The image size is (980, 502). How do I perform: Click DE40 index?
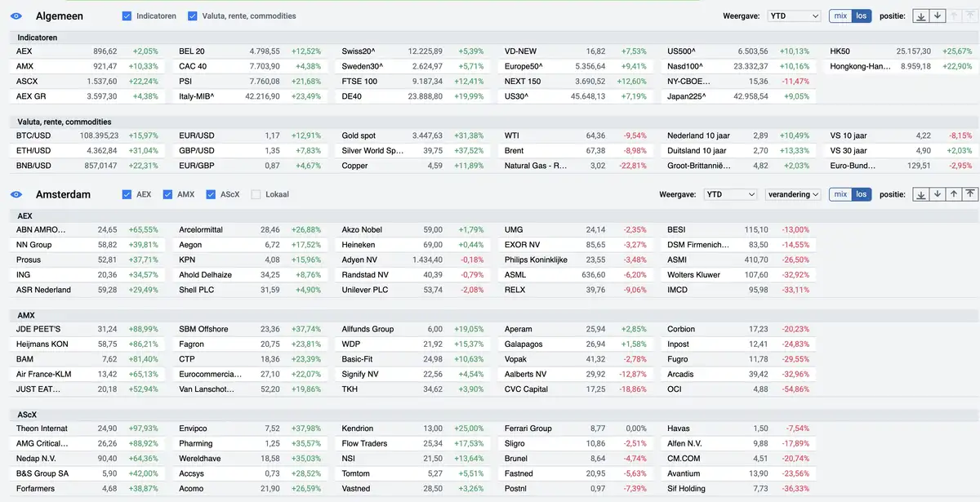(x=351, y=96)
